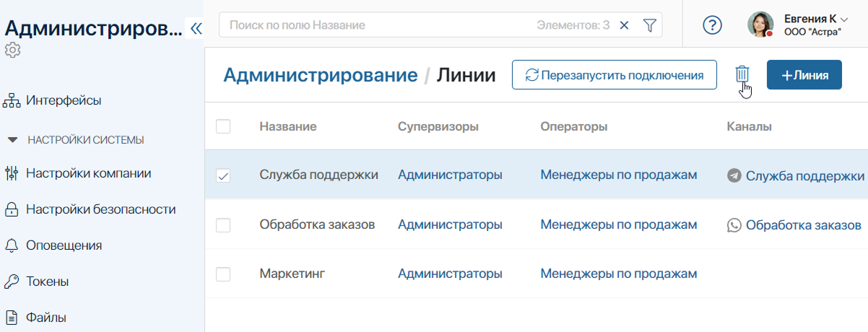Click the +Линия button
This screenshot has width=868, height=332.
[804, 75]
